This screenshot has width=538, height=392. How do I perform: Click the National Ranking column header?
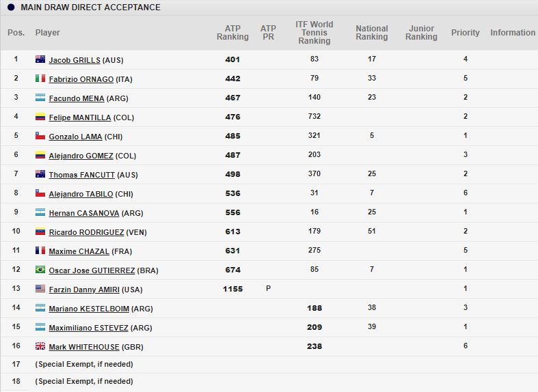pyautogui.click(x=372, y=33)
